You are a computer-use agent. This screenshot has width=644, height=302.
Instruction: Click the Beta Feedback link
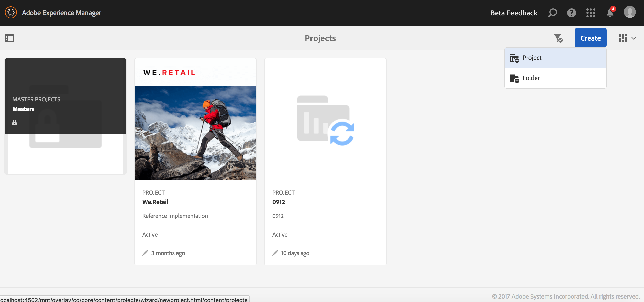[514, 13]
